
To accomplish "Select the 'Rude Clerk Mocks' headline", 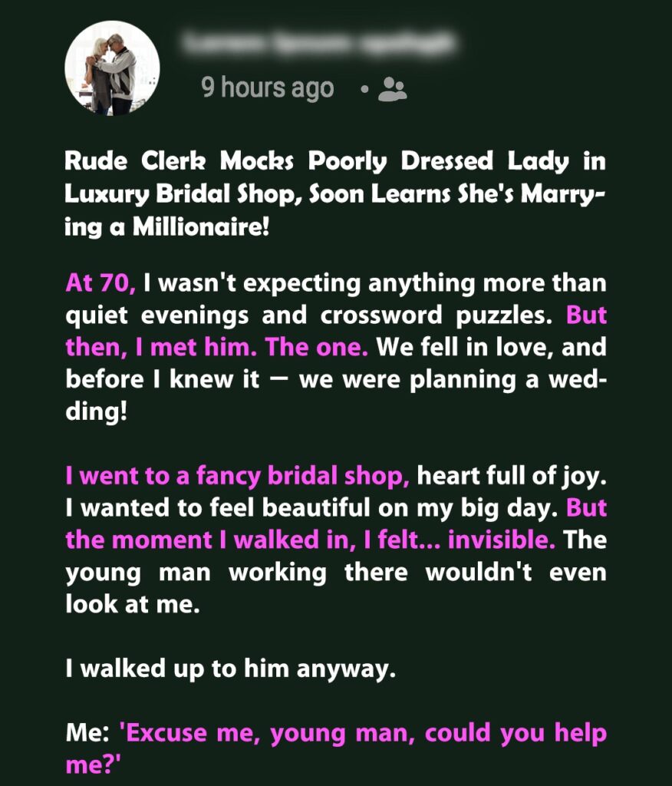I will point(335,193).
